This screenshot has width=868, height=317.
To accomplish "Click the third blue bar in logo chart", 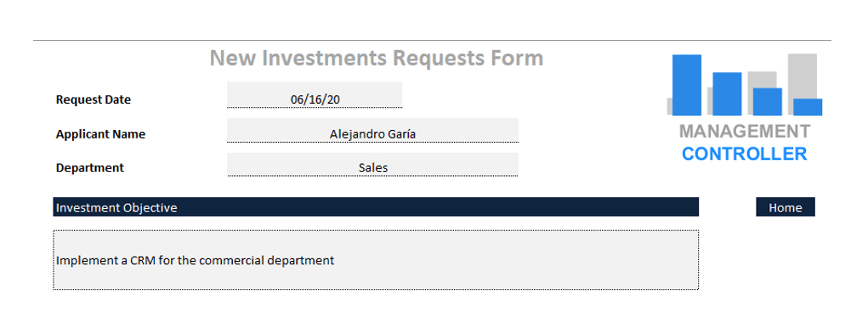I will pyautogui.click(x=767, y=101).
